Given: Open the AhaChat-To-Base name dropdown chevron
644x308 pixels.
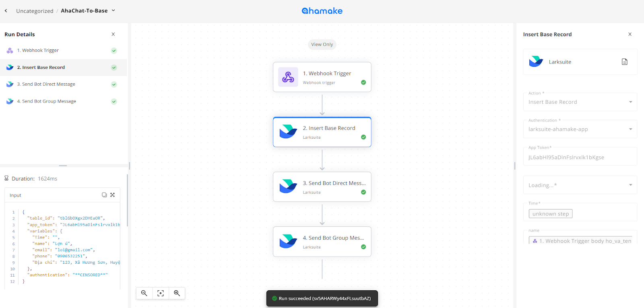Looking at the screenshot, I should (x=113, y=10).
